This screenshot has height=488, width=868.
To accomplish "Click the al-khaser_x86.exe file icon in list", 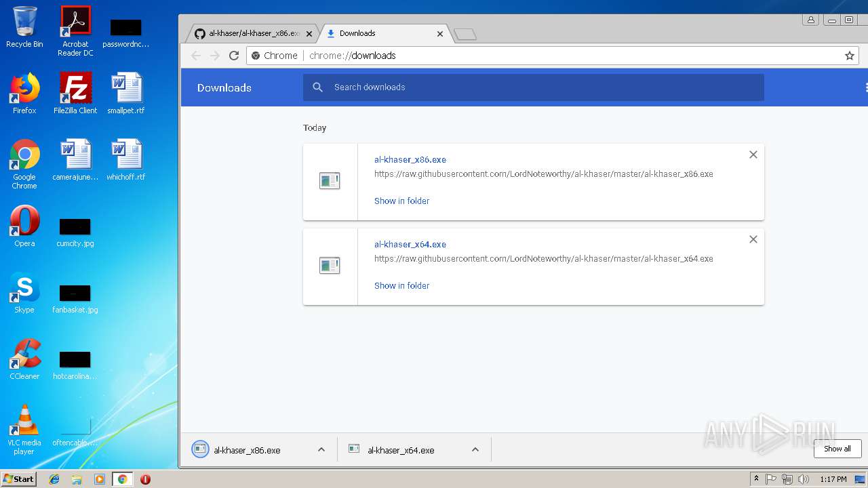I will point(330,181).
